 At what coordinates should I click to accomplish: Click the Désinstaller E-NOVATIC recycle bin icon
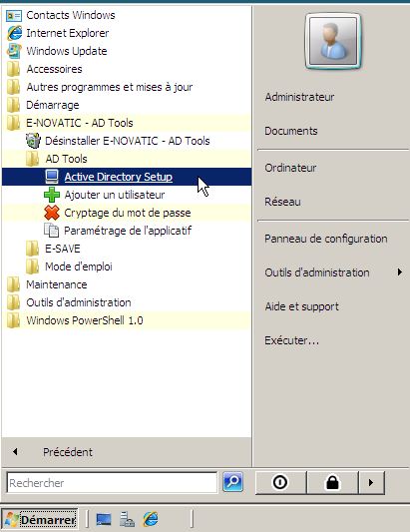coord(33,141)
